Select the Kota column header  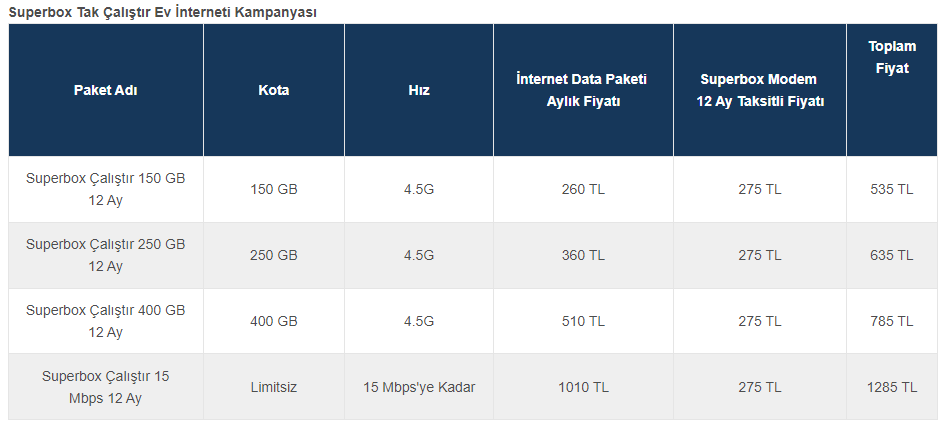pyautogui.click(x=274, y=90)
